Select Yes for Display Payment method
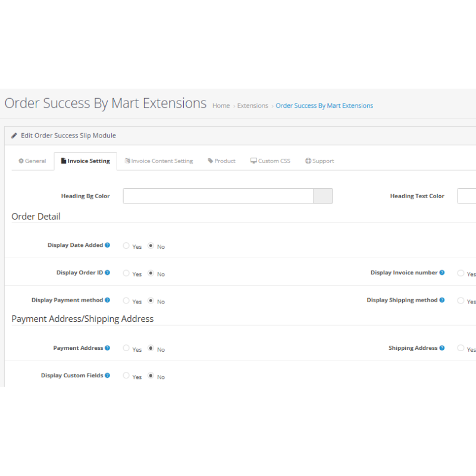This screenshot has height=476, width=476. pos(126,300)
